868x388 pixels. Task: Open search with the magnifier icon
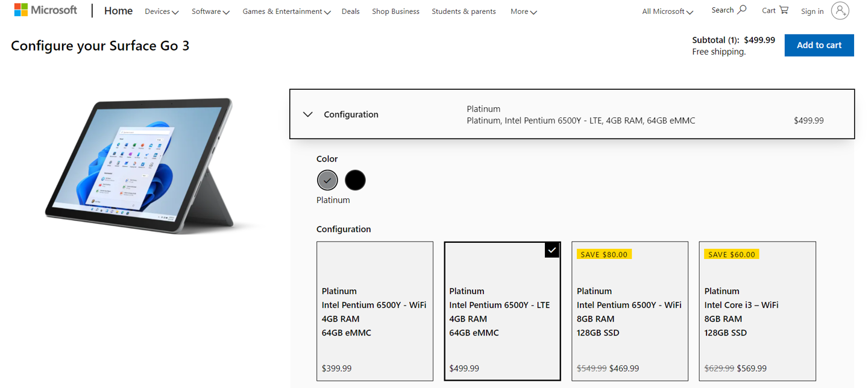click(x=742, y=10)
